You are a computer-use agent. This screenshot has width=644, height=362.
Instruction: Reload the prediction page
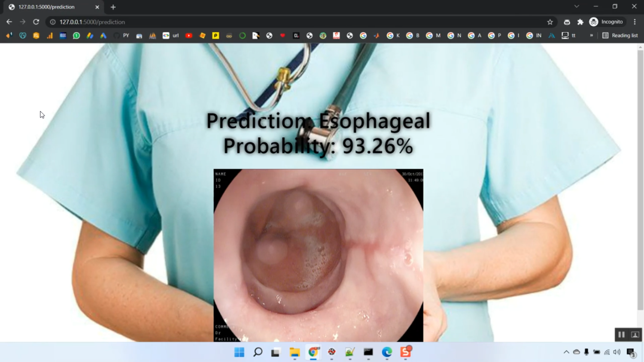36,22
